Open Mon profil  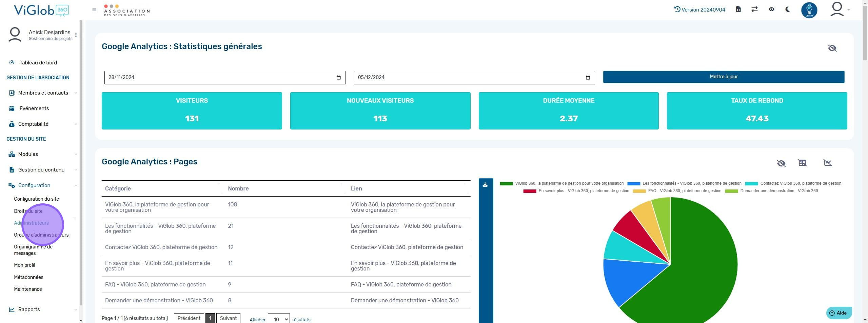tap(24, 265)
